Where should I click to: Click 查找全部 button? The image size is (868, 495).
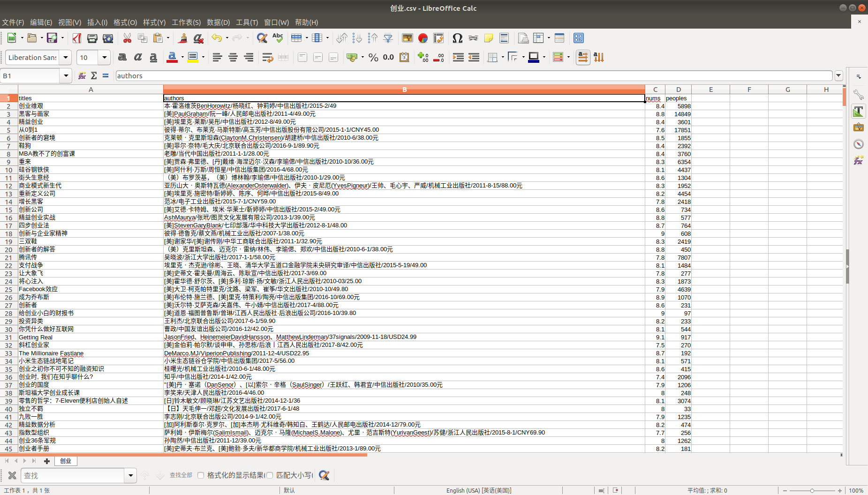[x=181, y=475]
